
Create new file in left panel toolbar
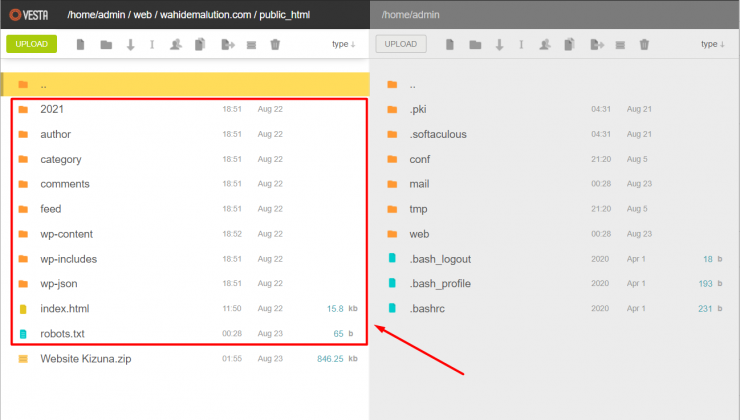81,44
